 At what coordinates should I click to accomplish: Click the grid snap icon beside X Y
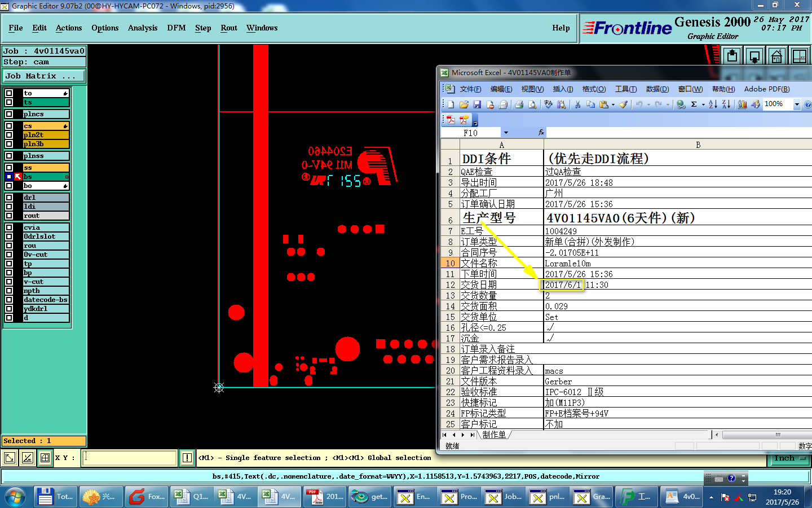[x=45, y=458]
